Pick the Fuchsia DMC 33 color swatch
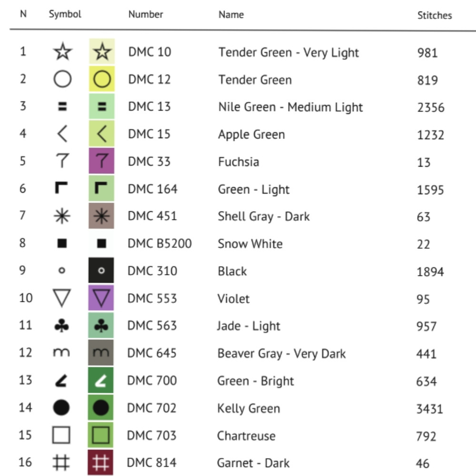Image resolution: width=476 pixels, height=476 pixels. click(x=101, y=161)
